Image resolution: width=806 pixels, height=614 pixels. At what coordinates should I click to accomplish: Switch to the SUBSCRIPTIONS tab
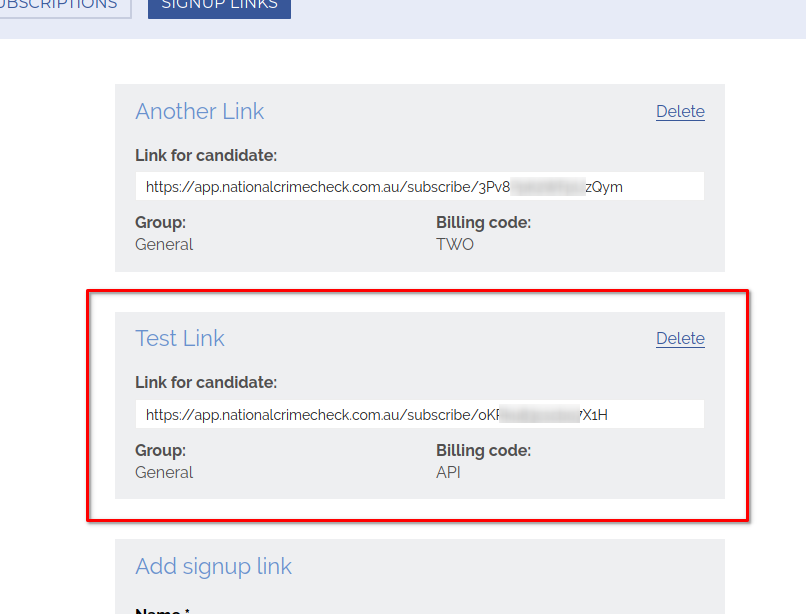coord(62,5)
